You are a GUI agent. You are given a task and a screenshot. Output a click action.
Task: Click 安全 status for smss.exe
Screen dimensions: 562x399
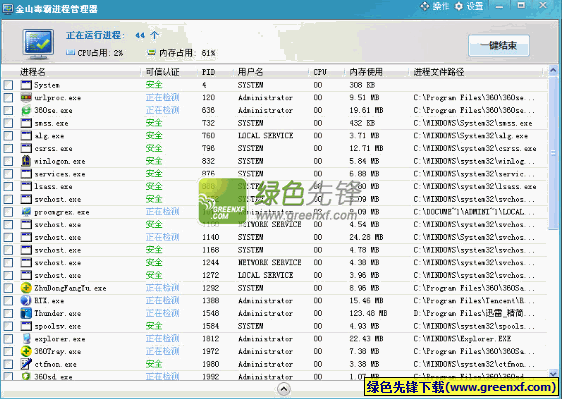(x=154, y=123)
